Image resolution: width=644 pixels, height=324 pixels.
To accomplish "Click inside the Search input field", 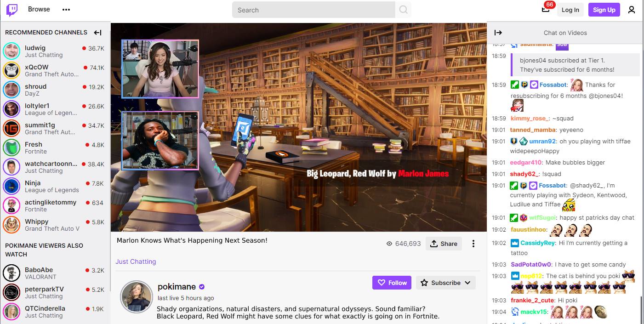I will (x=313, y=10).
